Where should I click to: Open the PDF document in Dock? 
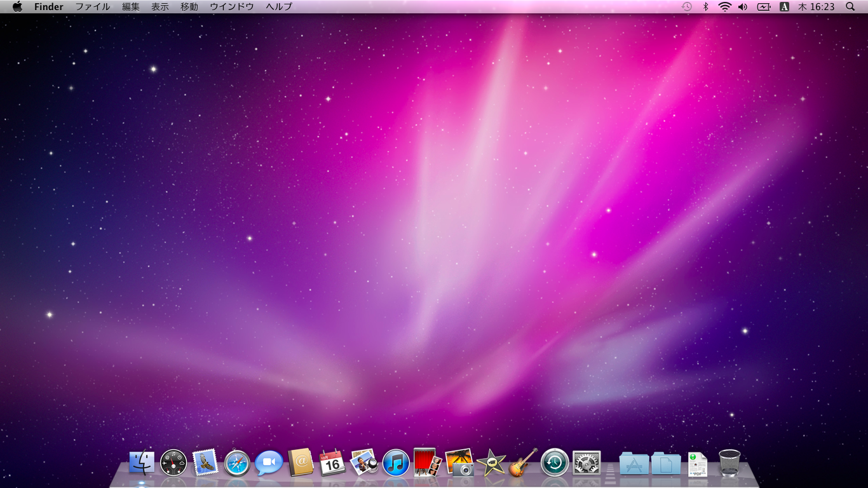(x=698, y=464)
